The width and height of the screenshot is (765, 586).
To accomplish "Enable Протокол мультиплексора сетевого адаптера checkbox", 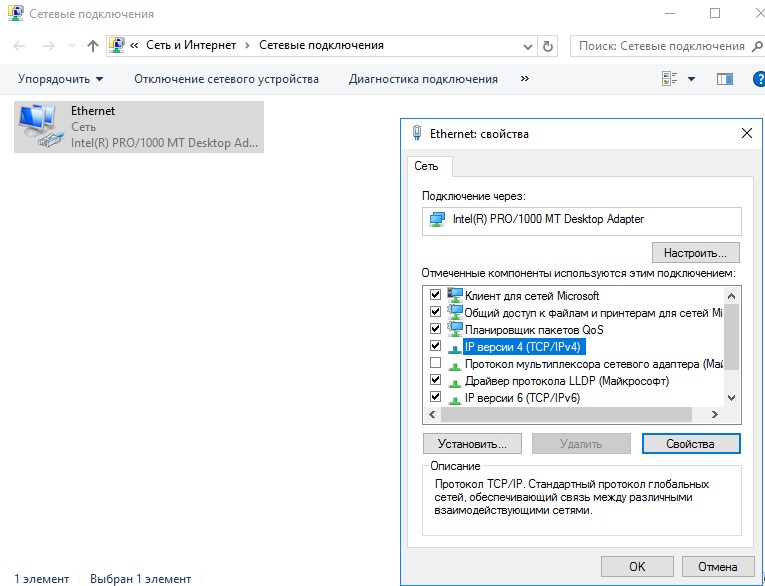I will 435,364.
